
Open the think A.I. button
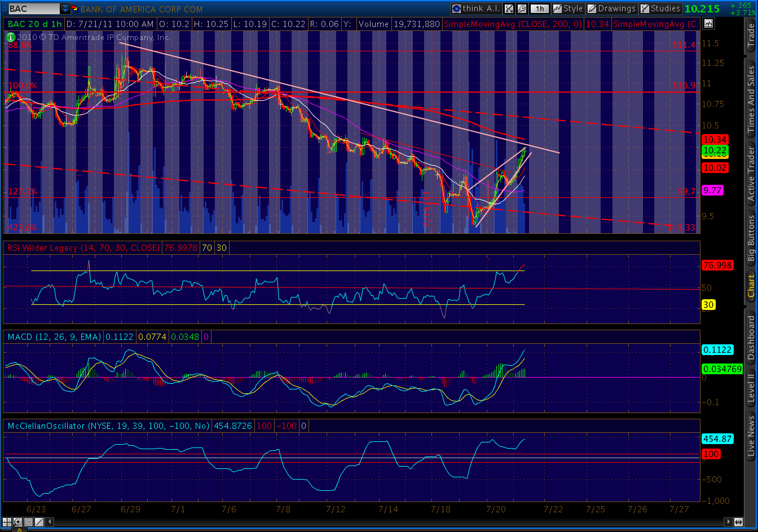pos(475,8)
